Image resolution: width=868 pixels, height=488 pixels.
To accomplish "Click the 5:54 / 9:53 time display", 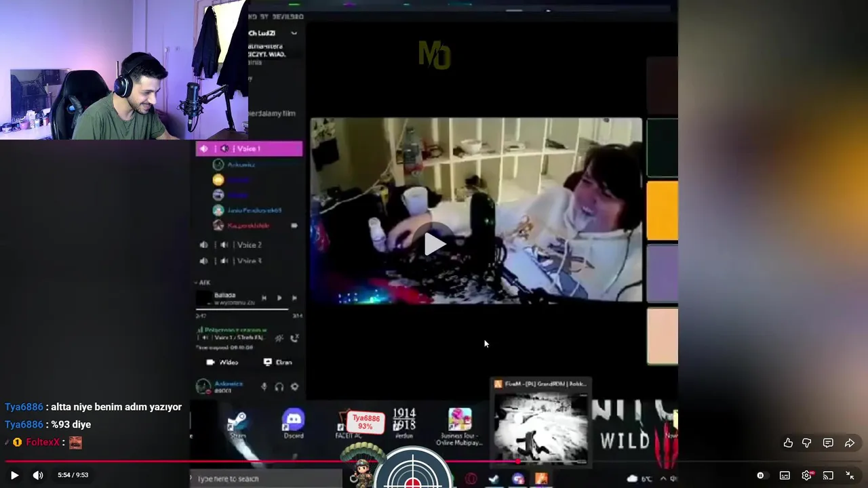I will click(73, 475).
